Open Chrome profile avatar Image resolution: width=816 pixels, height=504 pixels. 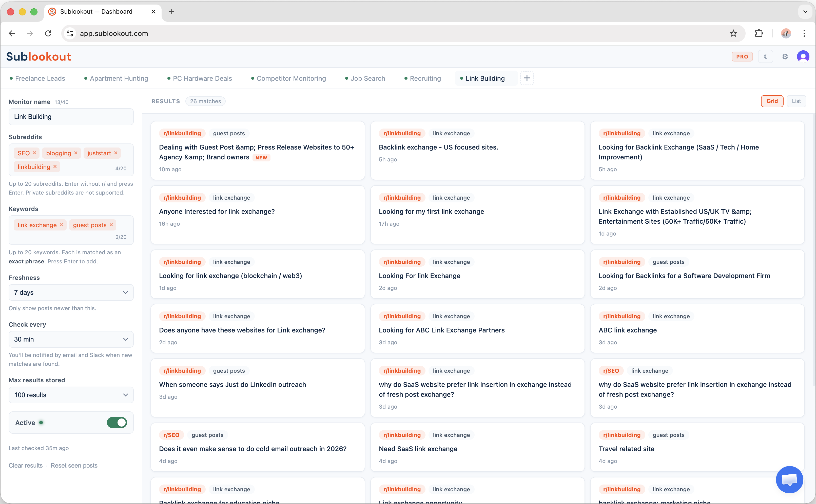pyautogui.click(x=786, y=33)
